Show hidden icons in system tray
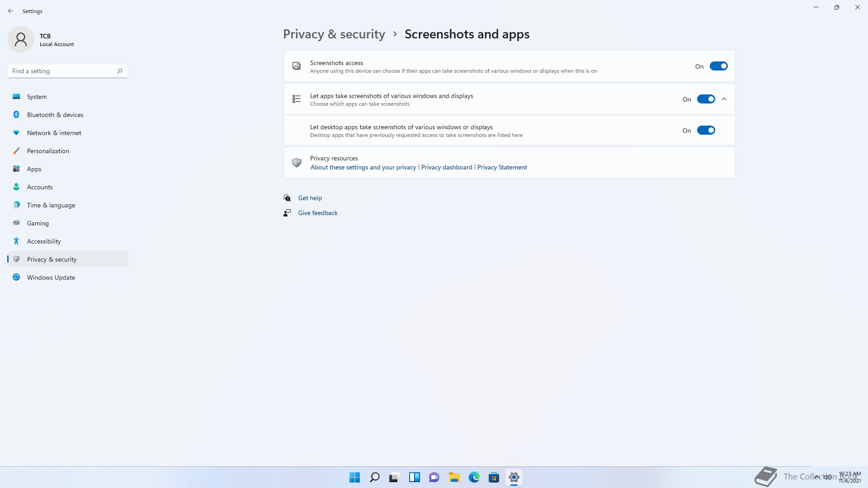The height and width of the screenshot is (488, 868). [817, 477]
